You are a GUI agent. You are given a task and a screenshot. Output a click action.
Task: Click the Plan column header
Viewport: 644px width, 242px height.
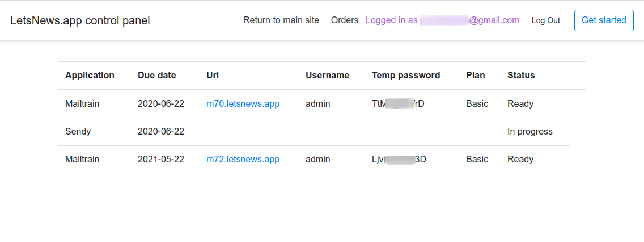click(476, 76)
